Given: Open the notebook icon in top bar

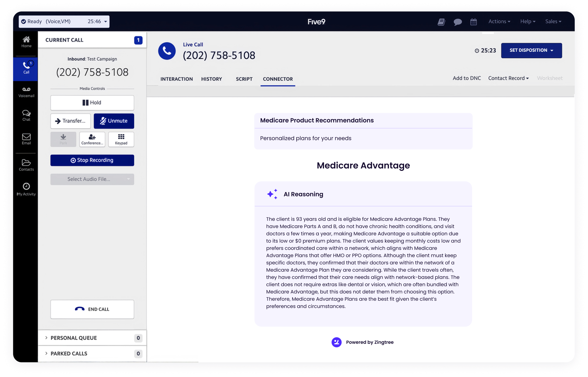Looking at the screenshot, I should point(441,22).
